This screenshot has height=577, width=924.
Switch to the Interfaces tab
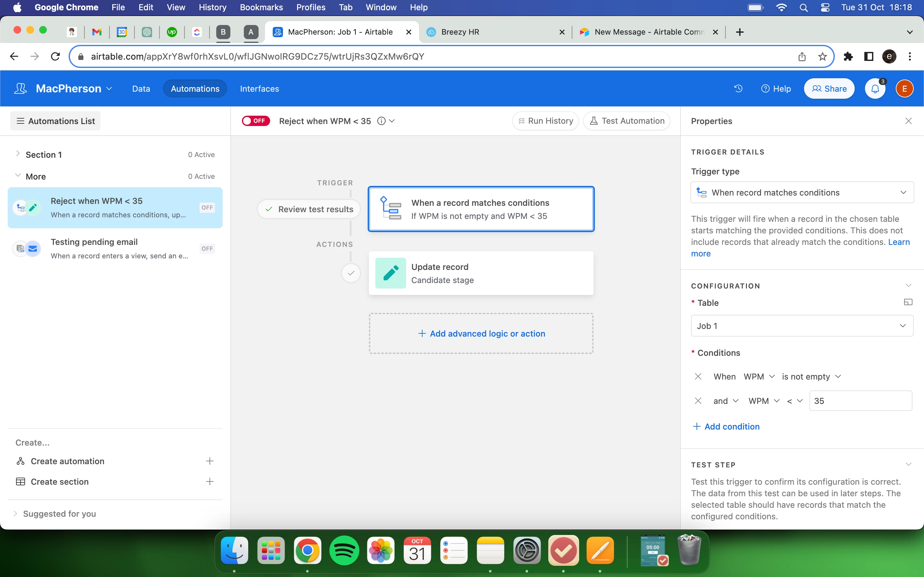tap(259, 88)
